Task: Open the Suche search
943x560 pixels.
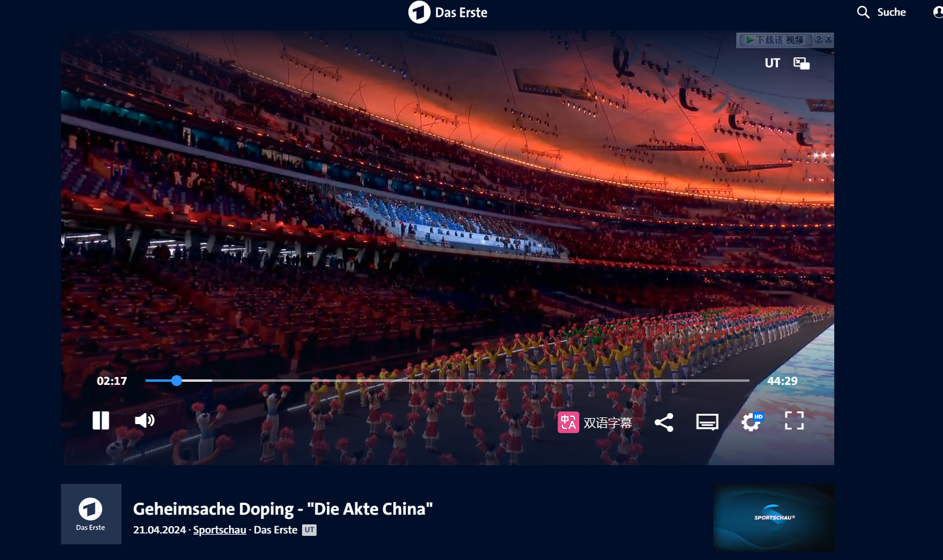Action: [x=881, y=12]
